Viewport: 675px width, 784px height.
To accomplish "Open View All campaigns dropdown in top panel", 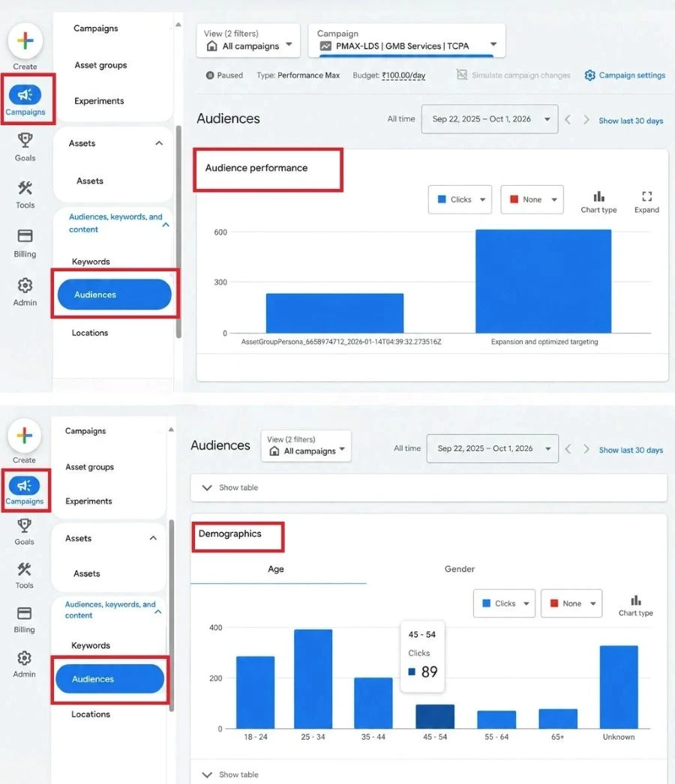I will [x=248, y=40].
